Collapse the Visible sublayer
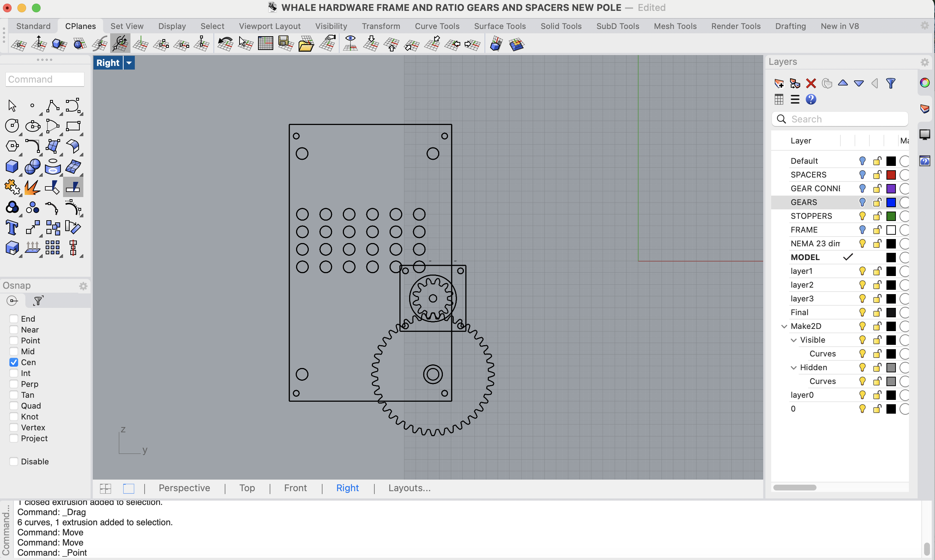The height and width of the screenshot is (560, 935). coord(793,340)
